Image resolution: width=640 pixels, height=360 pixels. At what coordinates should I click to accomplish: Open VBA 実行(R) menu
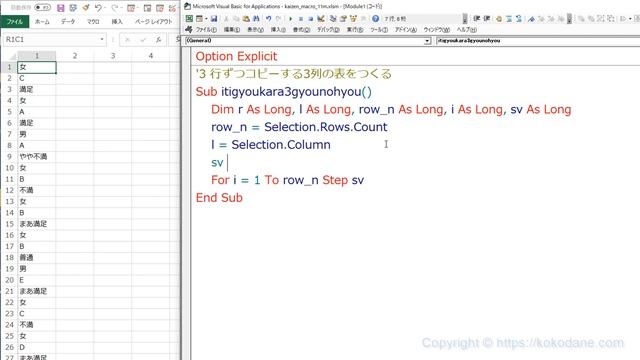click(355, 30)
